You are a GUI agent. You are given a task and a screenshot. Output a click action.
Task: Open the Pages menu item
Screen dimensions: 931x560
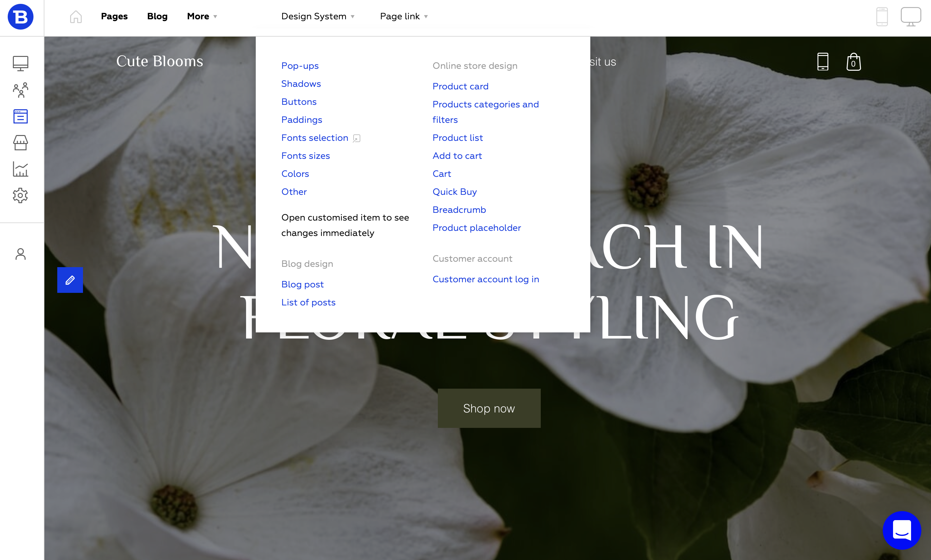[114, 16]
